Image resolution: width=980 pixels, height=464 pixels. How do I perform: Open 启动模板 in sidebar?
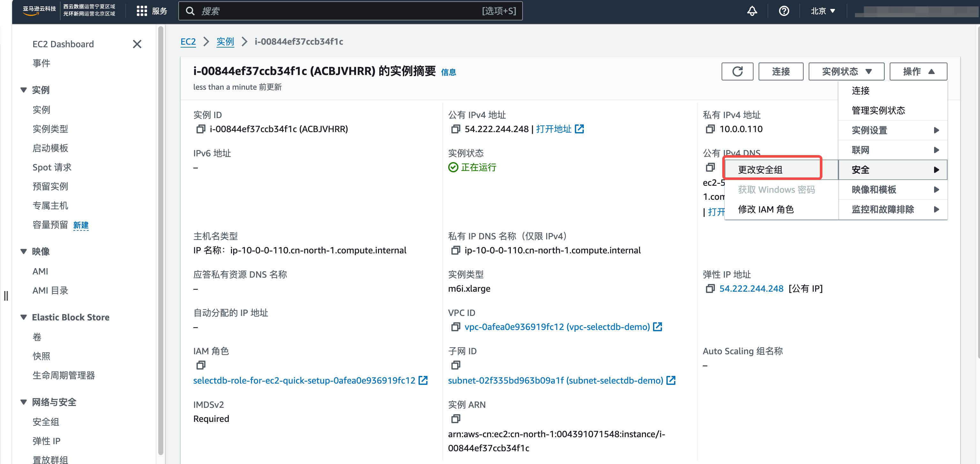point(50,148)
